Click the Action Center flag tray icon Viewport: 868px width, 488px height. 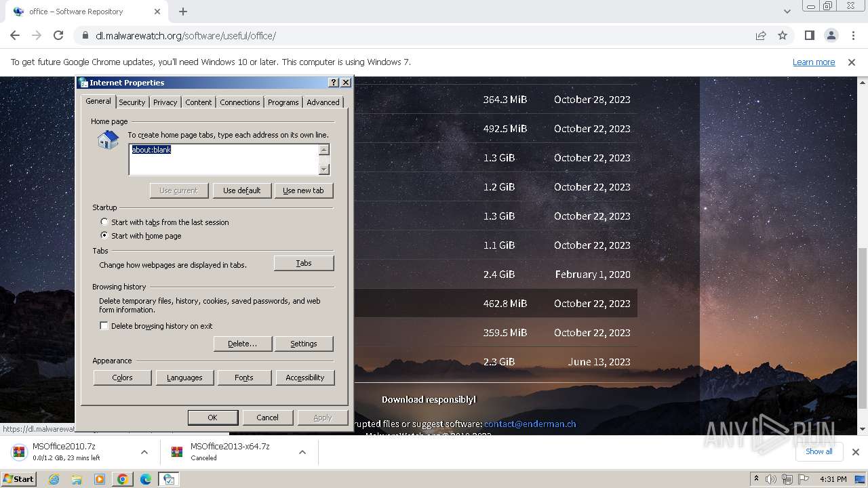(804, 479)
